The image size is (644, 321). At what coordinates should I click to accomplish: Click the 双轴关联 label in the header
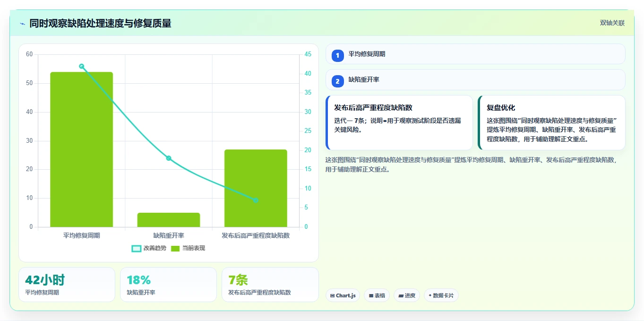click(612, 23)
